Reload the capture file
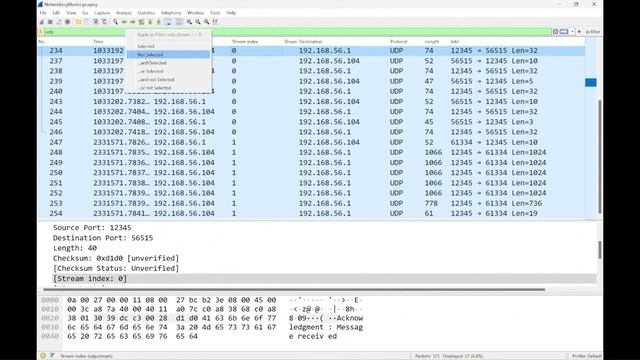 point(104,22)
